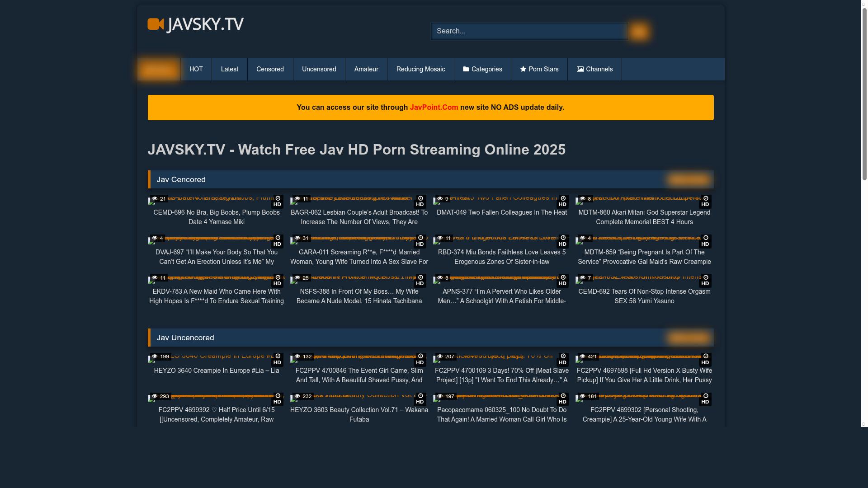The image size is (868, 488).
Task: Open the NSFS-388 video thumbnail
Action: pos(359,279)
